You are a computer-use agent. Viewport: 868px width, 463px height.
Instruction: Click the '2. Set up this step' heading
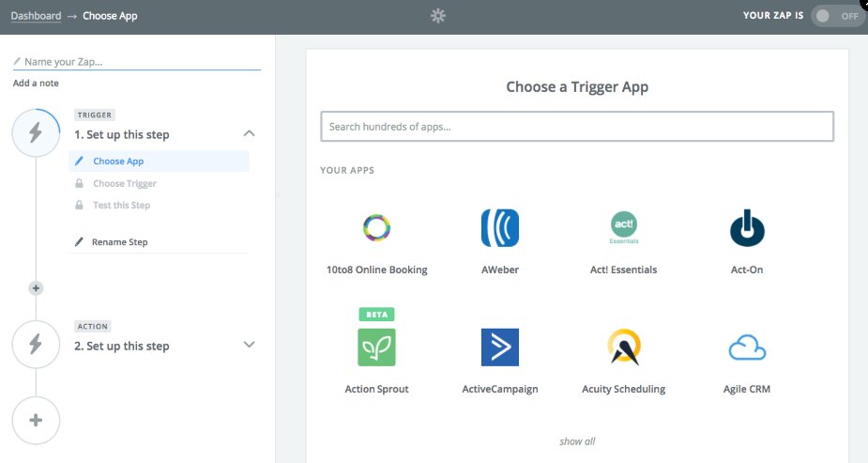pyautogui.click(x=122, y=347)
